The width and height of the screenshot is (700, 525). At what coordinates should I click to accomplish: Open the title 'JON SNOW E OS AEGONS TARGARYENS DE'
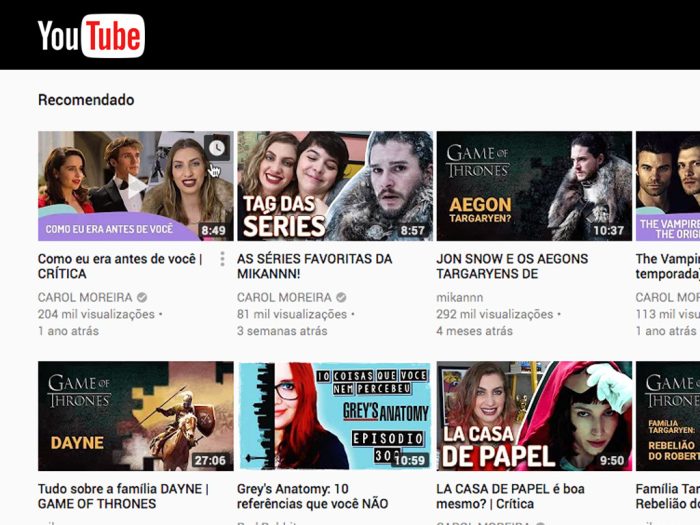point(512,266)
